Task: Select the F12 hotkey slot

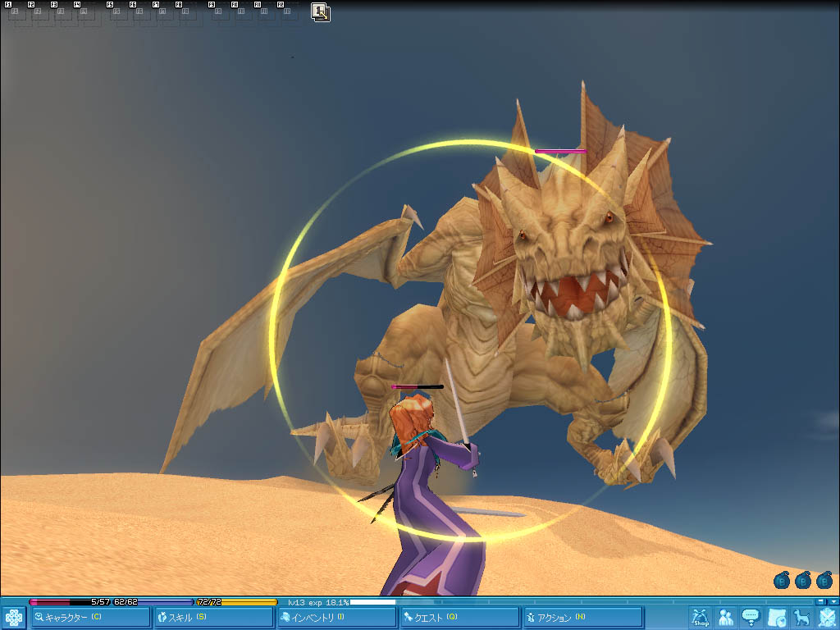Action: [288, 13]
